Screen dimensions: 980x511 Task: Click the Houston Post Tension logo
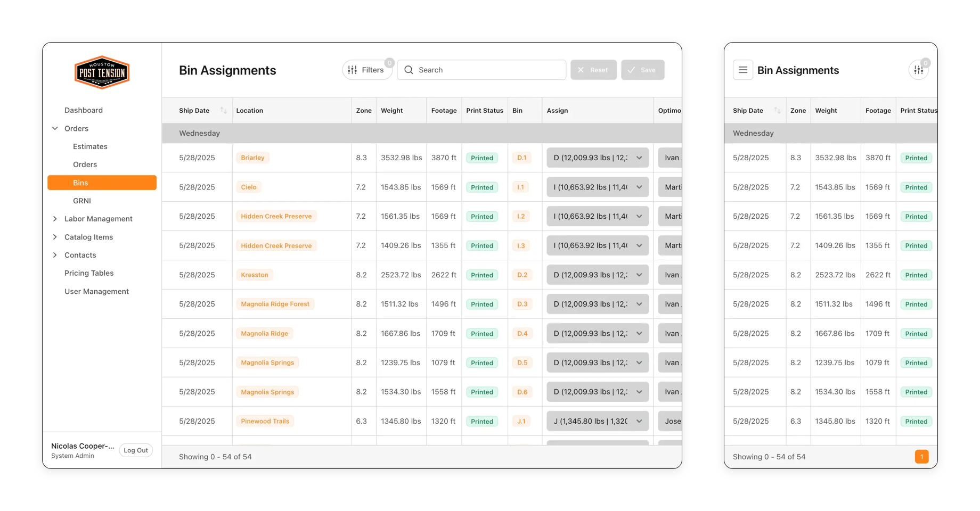coord(102,72)
